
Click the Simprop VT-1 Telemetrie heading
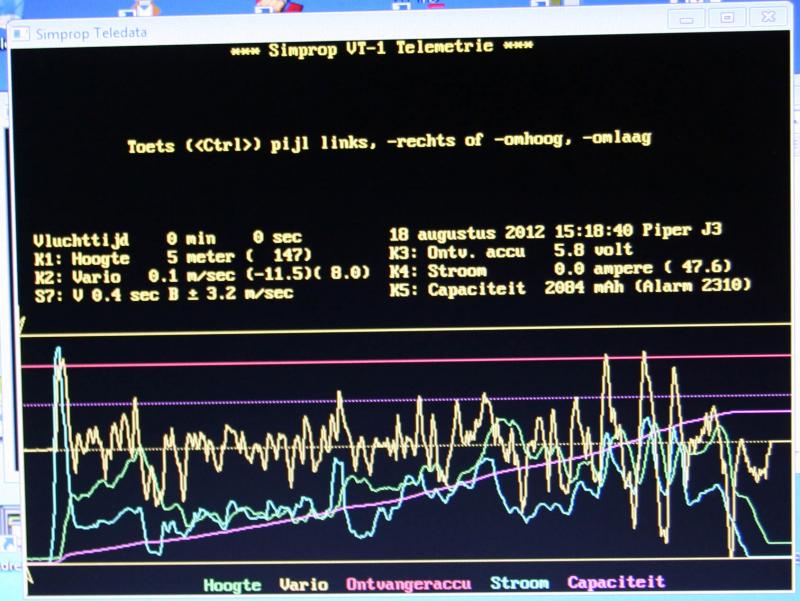pos(381,48)
